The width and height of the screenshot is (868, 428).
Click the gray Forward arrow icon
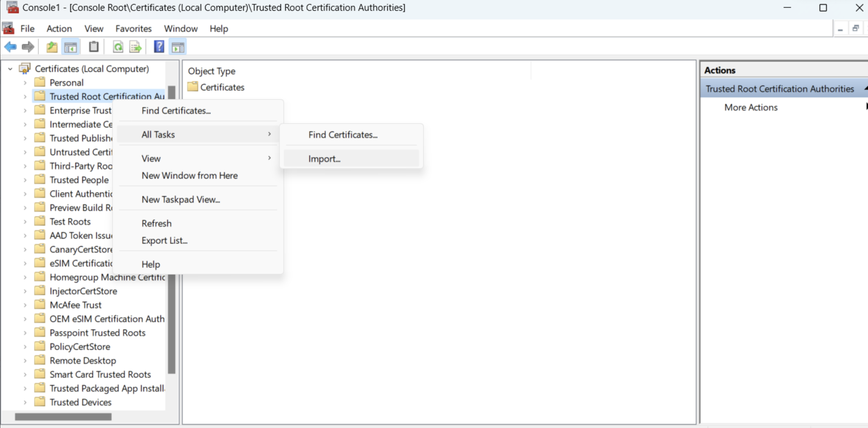pyautogui.click(x=28, y=47)
